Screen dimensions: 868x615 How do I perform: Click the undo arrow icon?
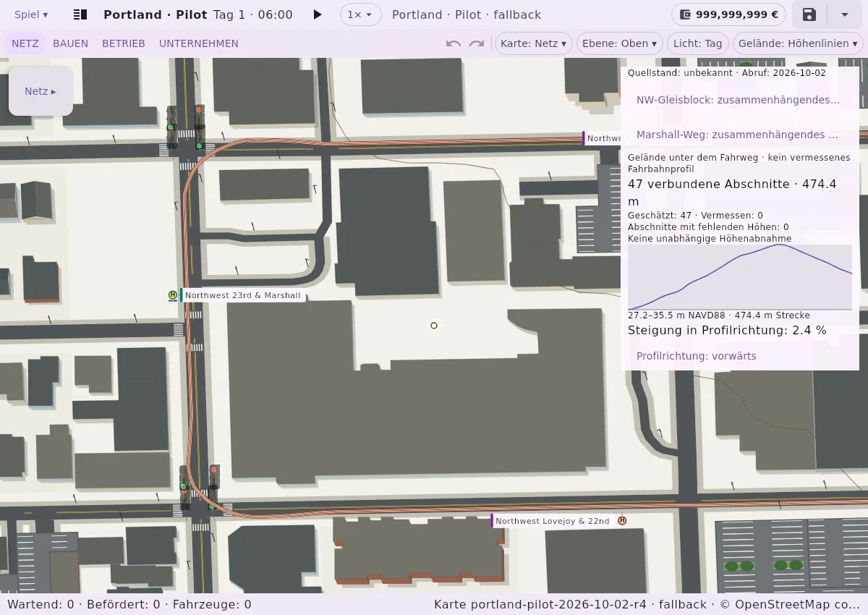coord(454,43)
